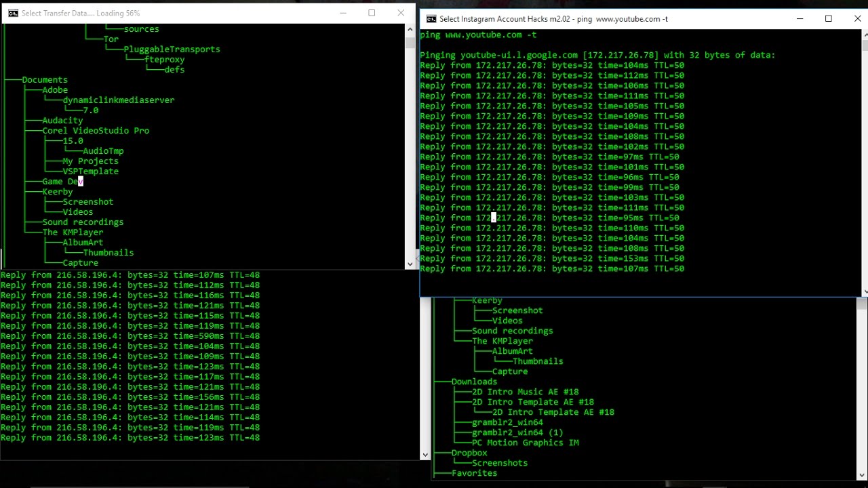The image size is (868, 488).
Task: Click 'PC Motion Graphics IM' entry
Action: click(526, 443)
